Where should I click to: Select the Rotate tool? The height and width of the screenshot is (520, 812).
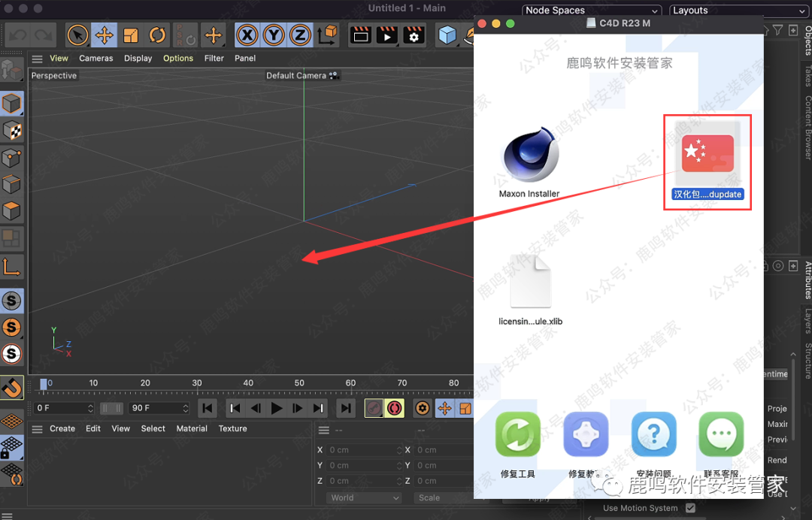click(x=157, y=35)
